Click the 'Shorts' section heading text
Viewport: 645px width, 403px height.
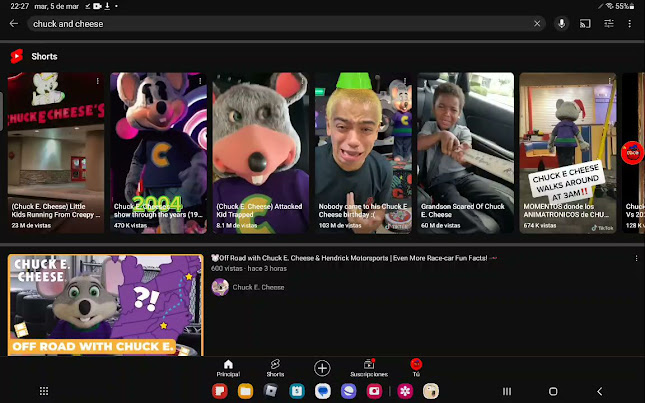pyautogui.click(x=44, y=56)
